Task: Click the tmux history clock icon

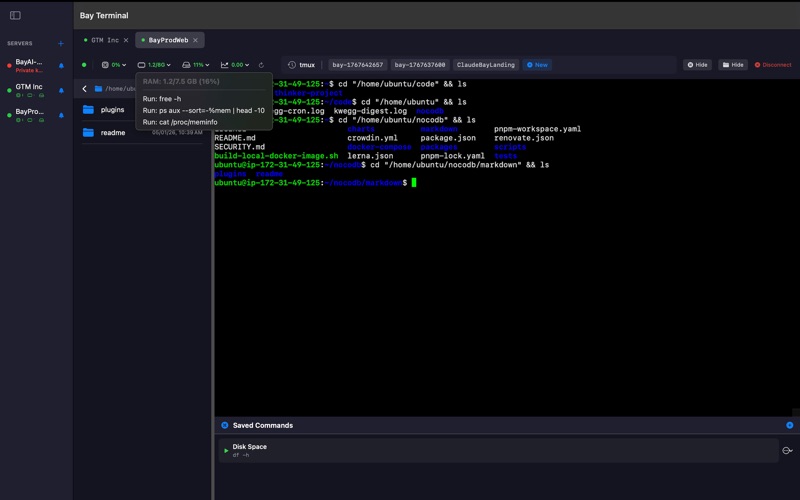Action: [292, 65]
